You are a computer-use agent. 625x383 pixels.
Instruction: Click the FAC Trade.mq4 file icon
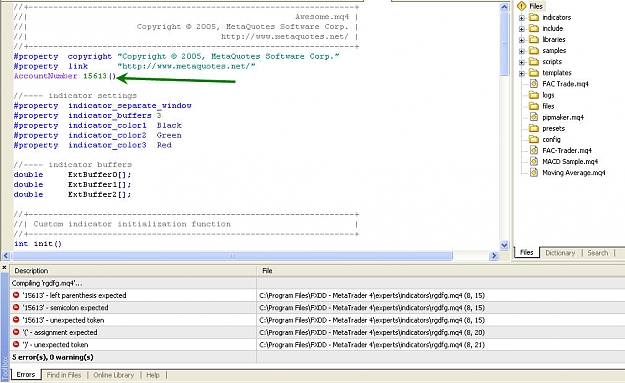[534, 84]
